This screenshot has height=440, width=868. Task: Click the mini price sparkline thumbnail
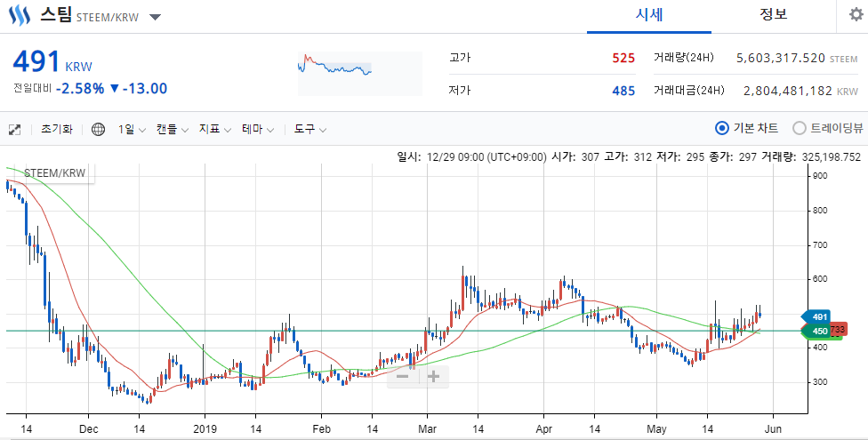(360, 73)
